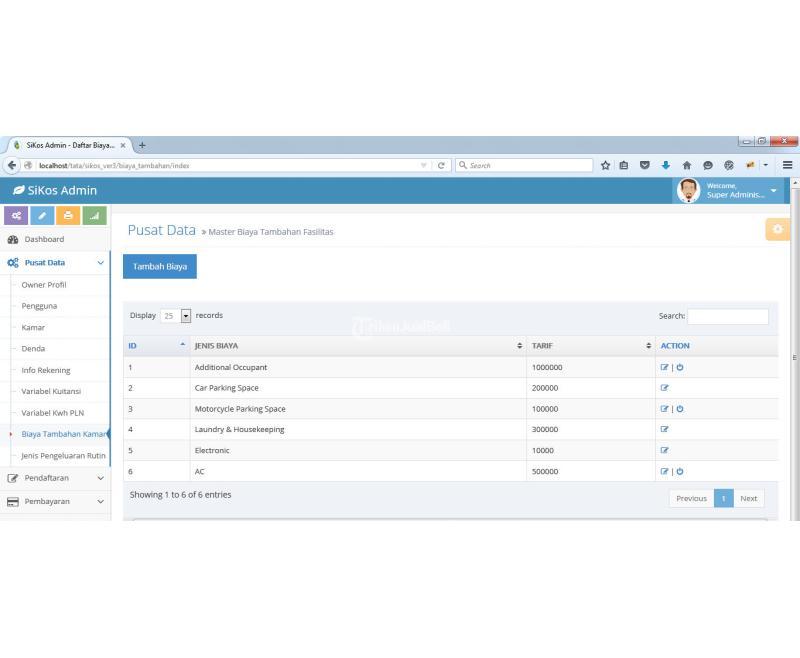Edit the Laundry & Housekeeping entry
The height and width of the screenshot is (658, 800).
(x=664, y=430)
